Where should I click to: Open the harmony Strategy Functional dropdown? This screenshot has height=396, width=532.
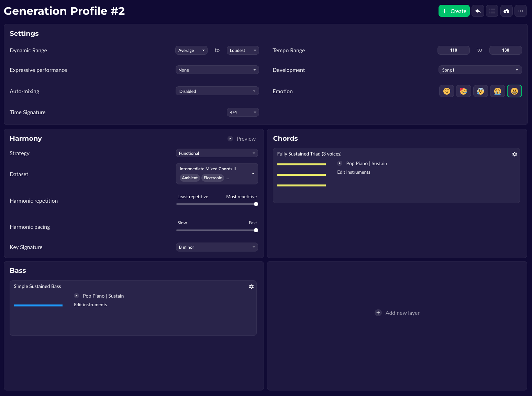[217, 153]
